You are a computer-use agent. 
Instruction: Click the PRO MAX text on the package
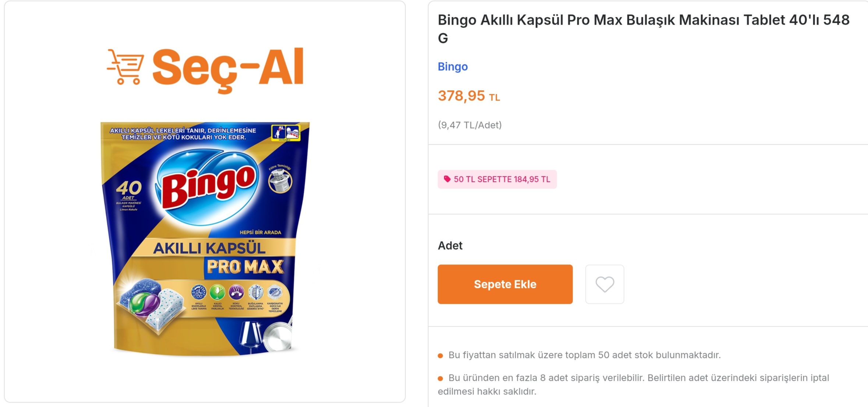click(x=245, y=267)
